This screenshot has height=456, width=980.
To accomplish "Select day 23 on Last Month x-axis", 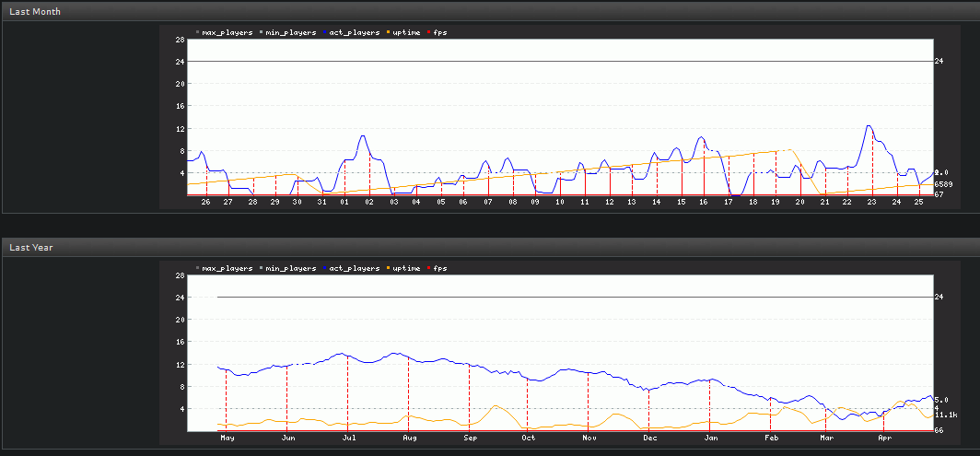I will [871, 202].
